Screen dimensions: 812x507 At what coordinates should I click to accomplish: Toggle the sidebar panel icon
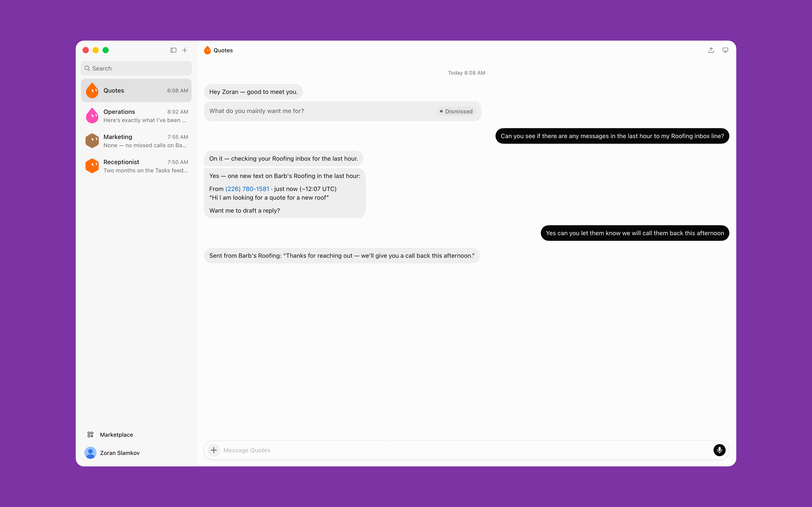click(x=173, y=50)
